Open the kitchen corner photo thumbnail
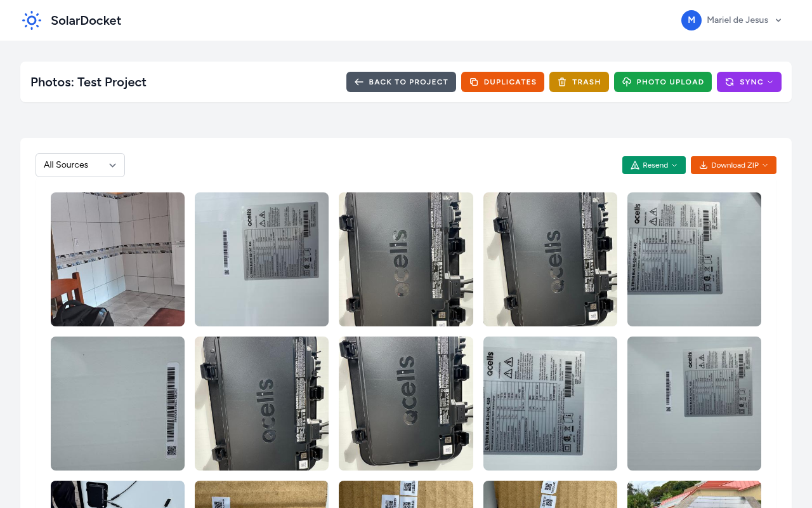The width and height of the screenshot is (812, 508). coord(117,259)
